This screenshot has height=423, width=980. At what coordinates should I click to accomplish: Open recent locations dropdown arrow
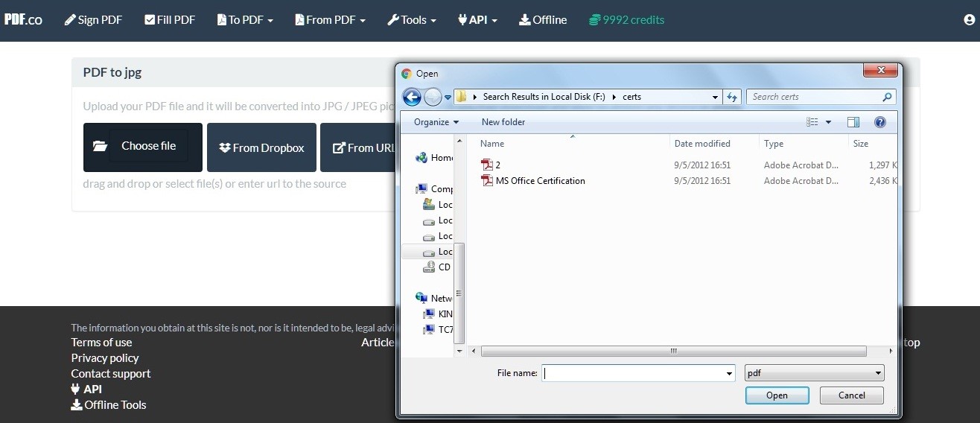tap(448, 97)
